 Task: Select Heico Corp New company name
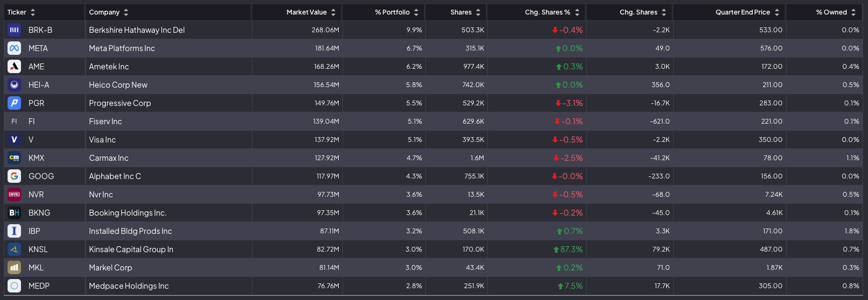click(118, 85)
